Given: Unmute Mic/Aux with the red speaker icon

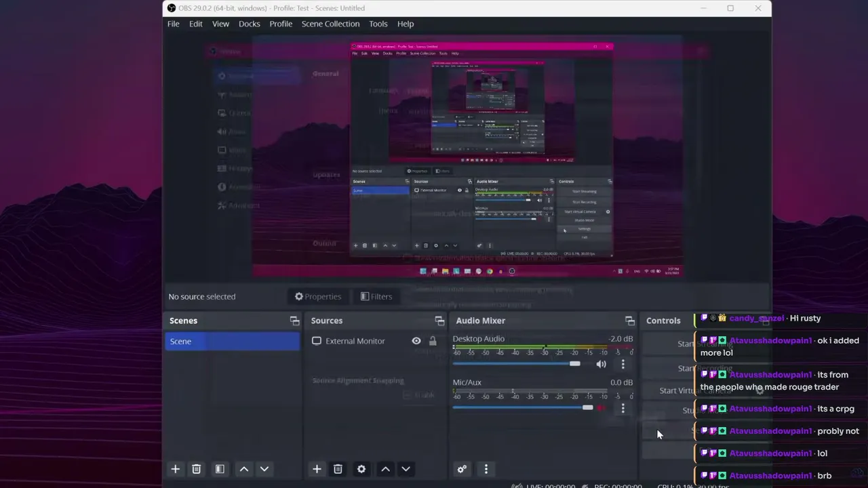Looking at the screenshot, I should 601,407.
